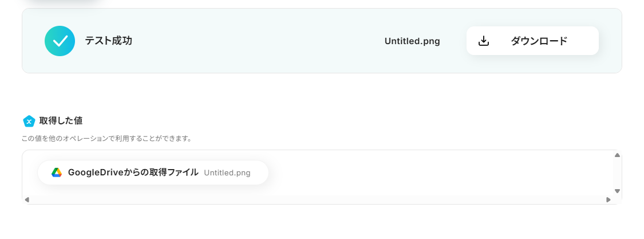Select the GoogleDriveからの取得ファイル value chip

pyautogui.click(x=133, y=173)
